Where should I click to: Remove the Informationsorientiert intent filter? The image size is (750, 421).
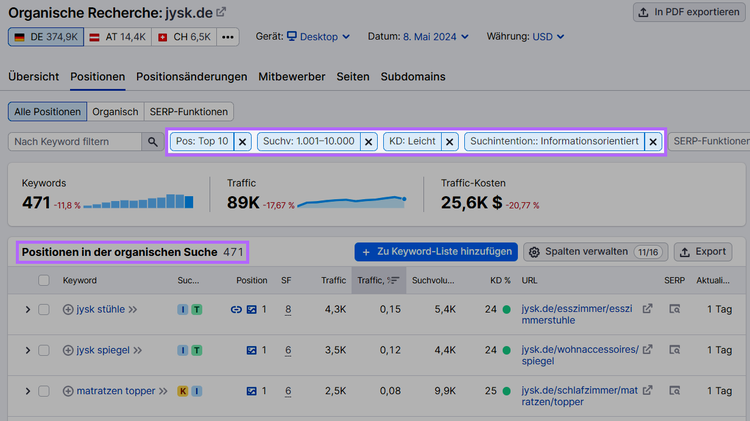pyautogui.click(x=653, y=142)
